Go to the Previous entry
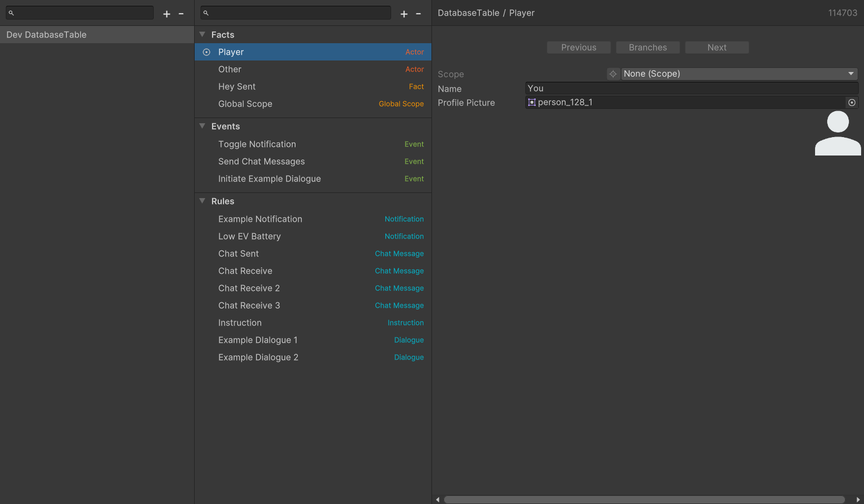This screenshot has height=504, width=864. (579, 47)
